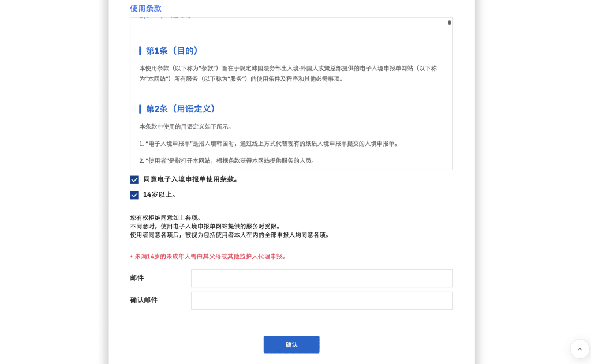Click the terms box scrollbar thumb
Screen dimensions: 591x364
point(449,22)
